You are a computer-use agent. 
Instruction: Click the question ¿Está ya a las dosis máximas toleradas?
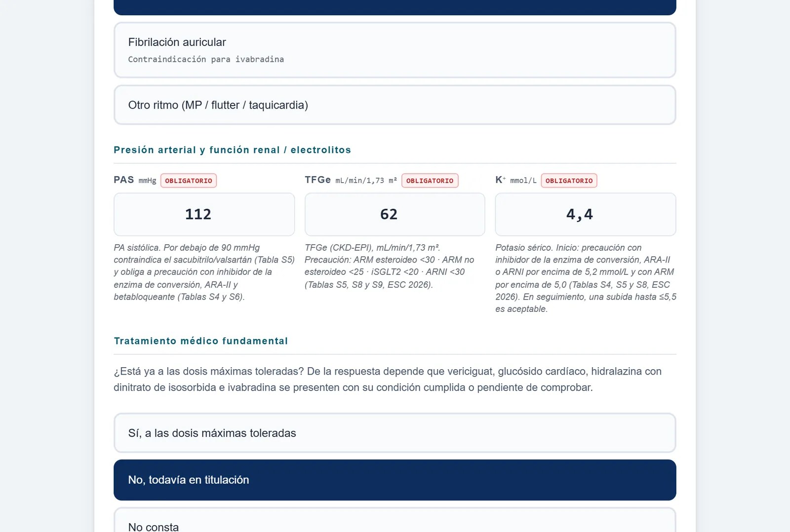(x=209, y=371)
